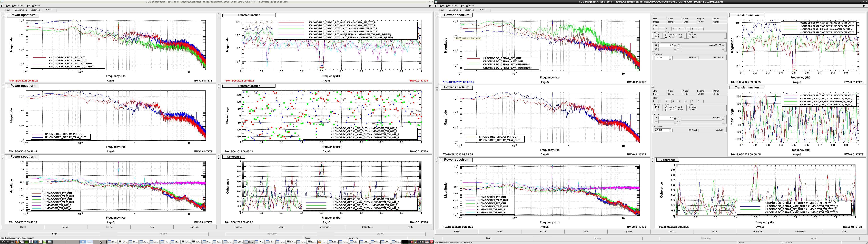Hide lower option panel in YAW window
The width and height of the screenshot is (868, 244).
[x=653, y=86]
